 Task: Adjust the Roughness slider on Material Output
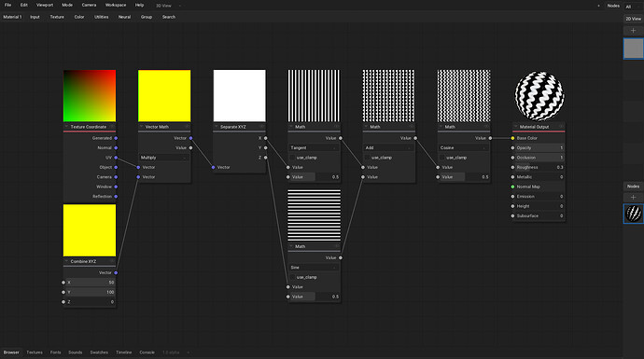(539, 168)
